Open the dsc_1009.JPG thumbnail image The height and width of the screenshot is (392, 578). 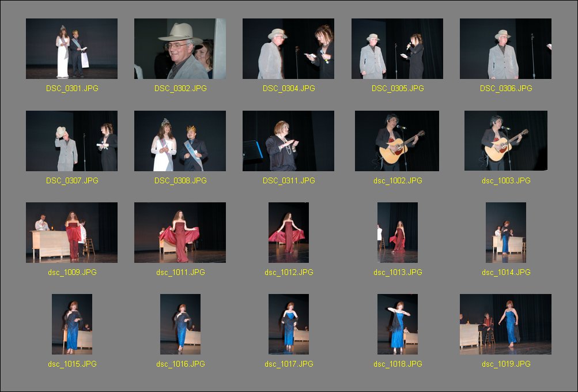coord(71,233)
